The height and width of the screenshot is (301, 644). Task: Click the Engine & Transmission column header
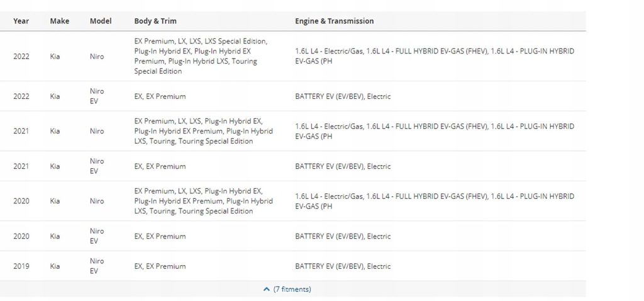tap(334, 21)
